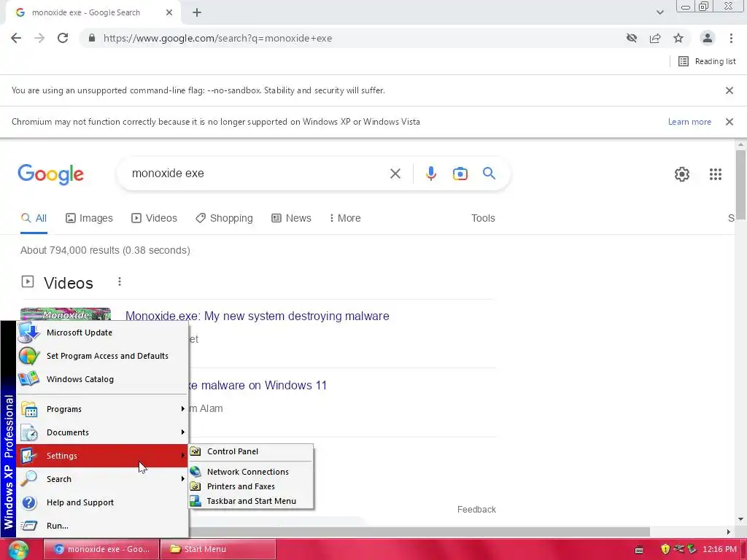Open the tab search dropdown chevron

pos(659,12)
